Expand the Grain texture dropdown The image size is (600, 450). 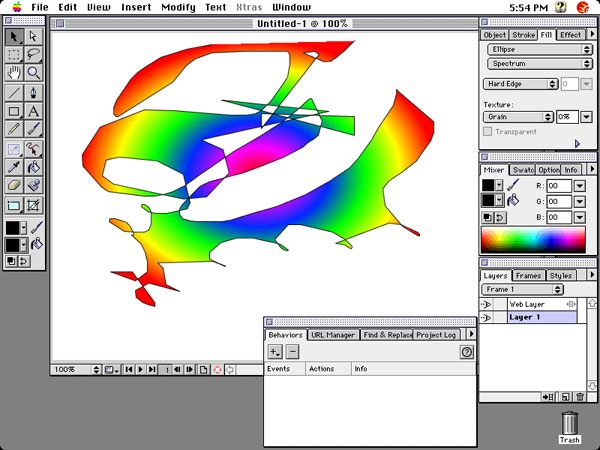[x=518, y=117]
